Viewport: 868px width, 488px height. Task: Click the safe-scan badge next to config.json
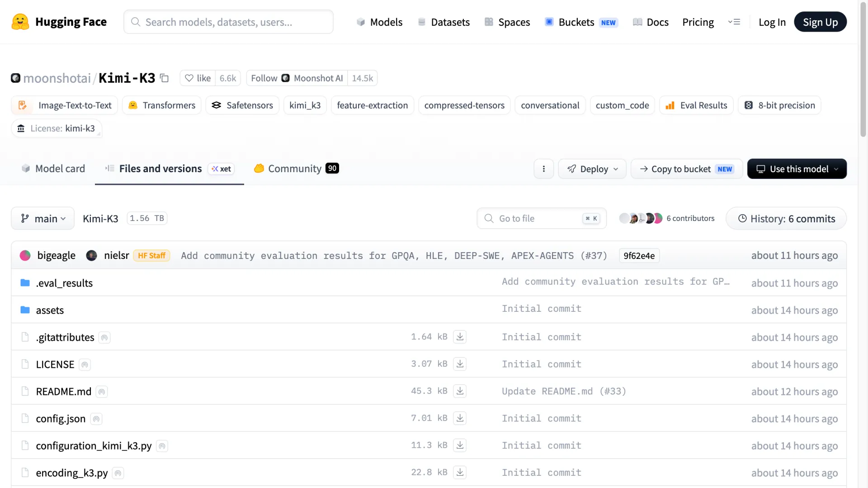[96, 419]
